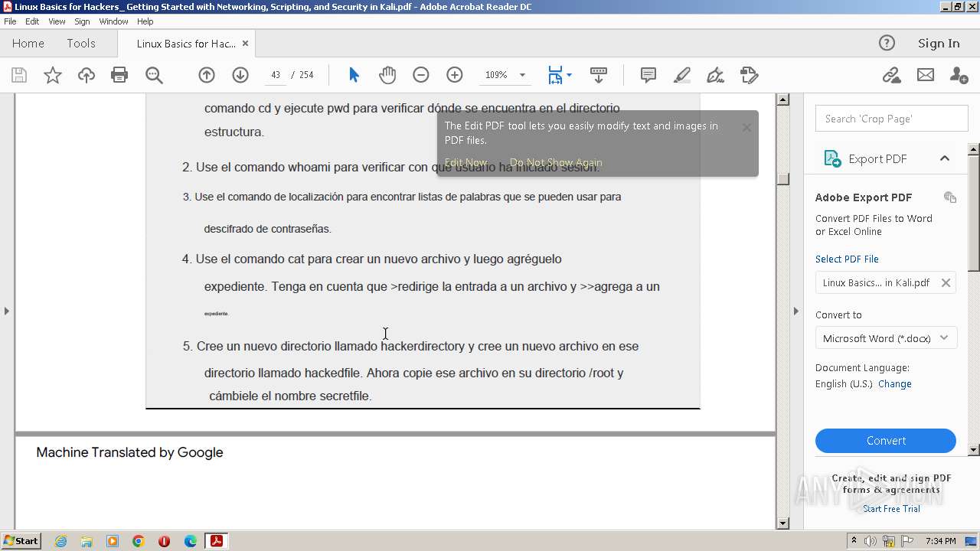The height and width of the screenshot is (551, 980).
Task: Open Chrome from the taskbar
Action: pyautogui.click(x=138, y=541)
